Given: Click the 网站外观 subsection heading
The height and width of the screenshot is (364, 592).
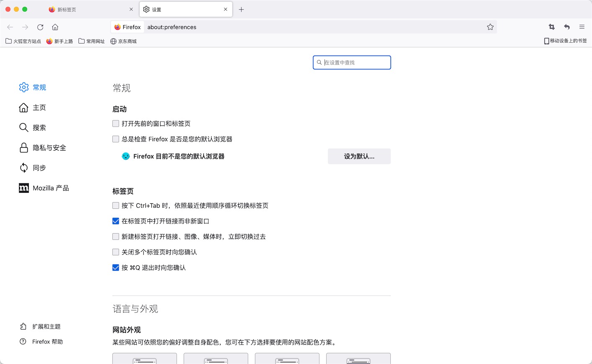Looking at the screenshot, I should [127, 330].
